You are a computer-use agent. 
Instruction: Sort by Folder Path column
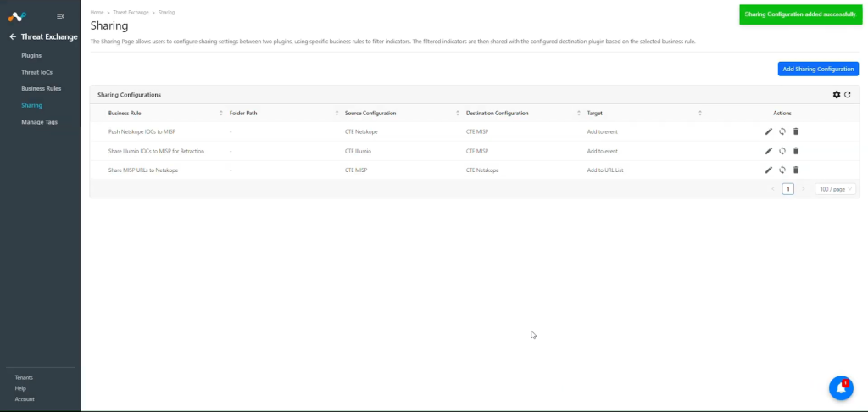(x=337, y=113)
